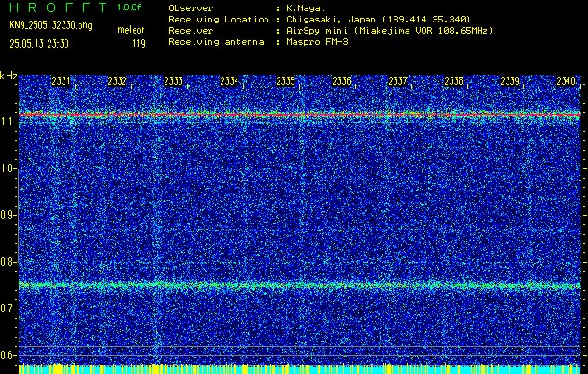Click the file name KN9_2505132330.png
588x374 pixels.
pyautogui.click(x=50, y=26)
